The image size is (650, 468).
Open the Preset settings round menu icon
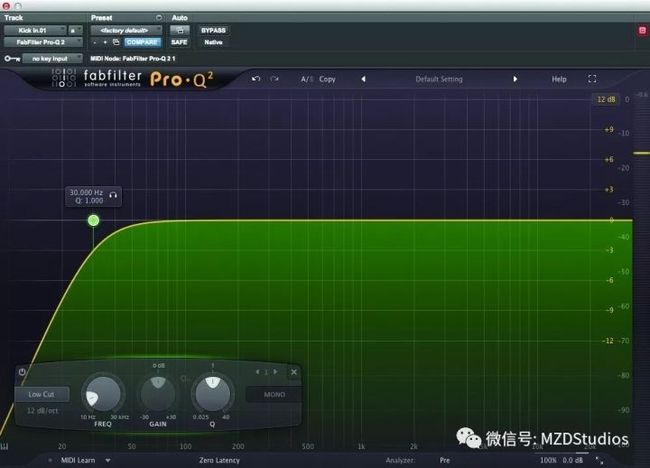(159, 18)
